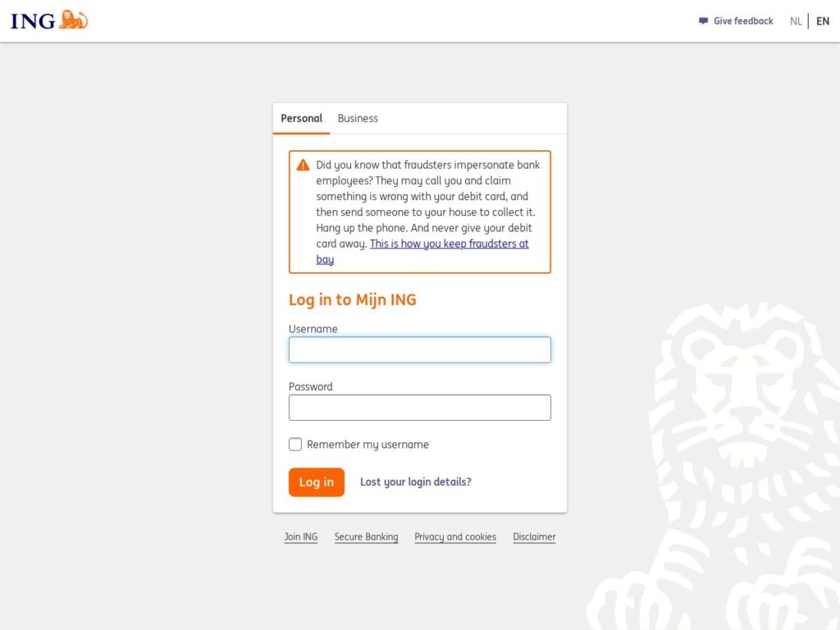The image size is (840, 630).
Task: Click inside the Password input field
Action: [419, 407]
